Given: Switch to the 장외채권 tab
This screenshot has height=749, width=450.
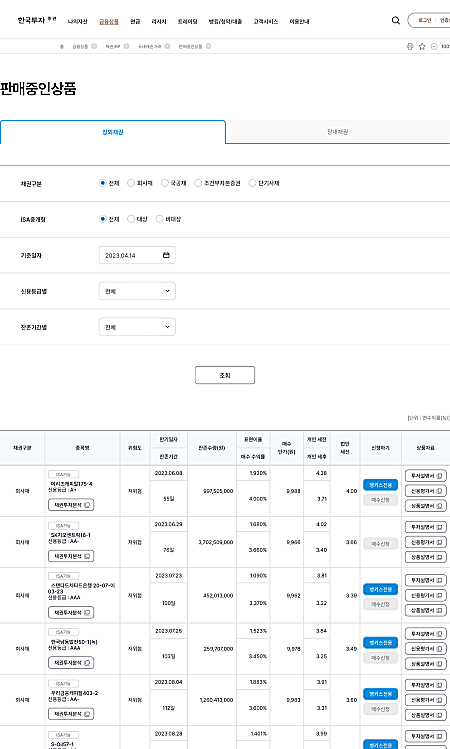Looking at the screenshot, I should (113, 132).
